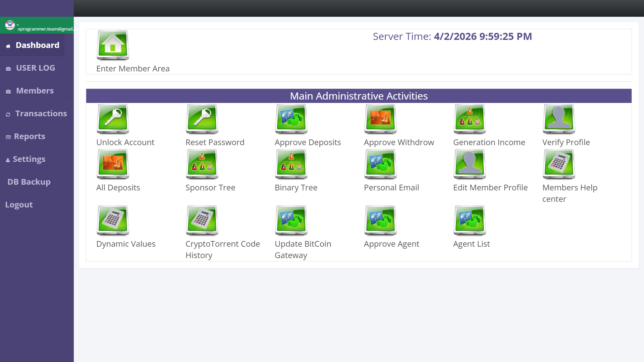Click the Agent List icon
644x362 pixels.
point(470,220)
